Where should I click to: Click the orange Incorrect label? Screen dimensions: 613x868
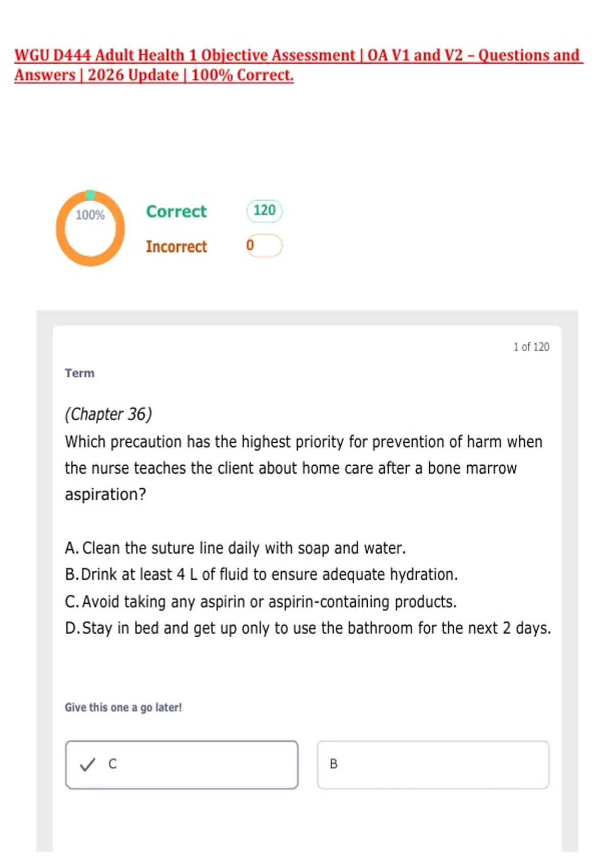176,247
